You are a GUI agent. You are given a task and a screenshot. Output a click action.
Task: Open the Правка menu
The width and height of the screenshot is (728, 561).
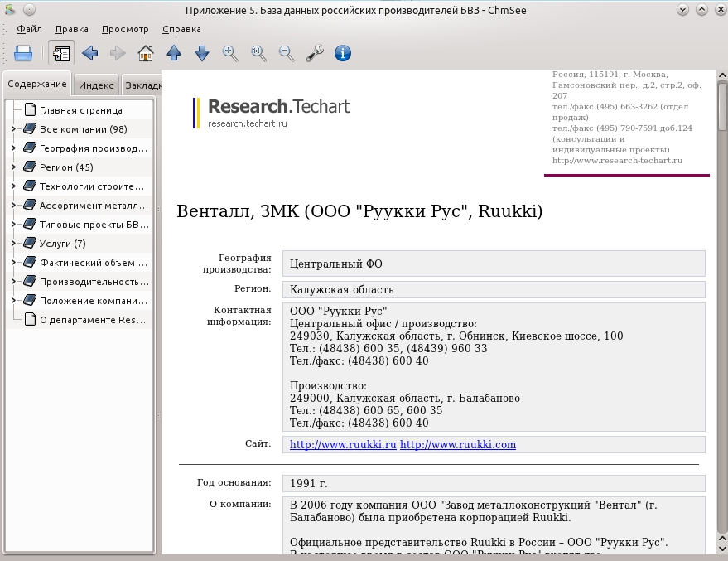[71, 29]
